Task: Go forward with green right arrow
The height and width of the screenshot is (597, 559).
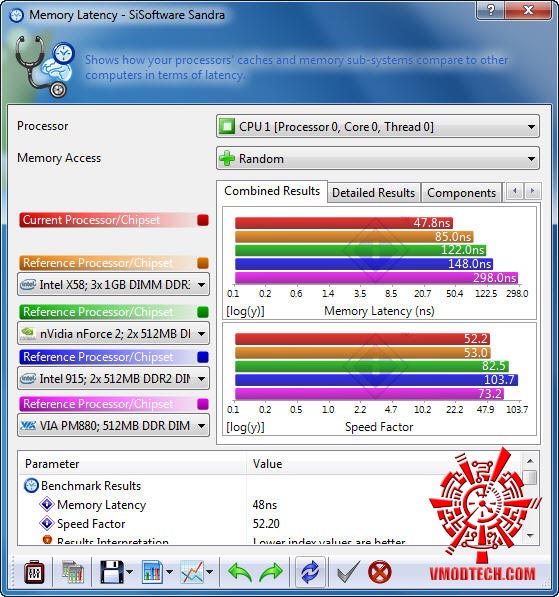Action: point(271,572)
